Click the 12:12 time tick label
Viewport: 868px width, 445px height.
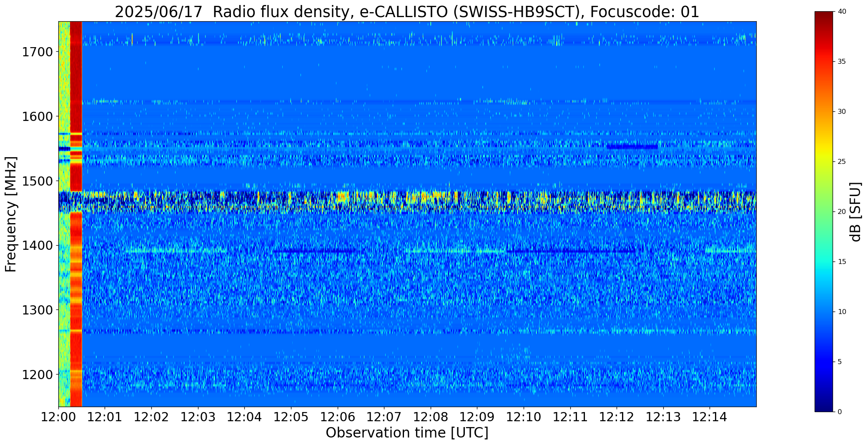pos(617,417)
